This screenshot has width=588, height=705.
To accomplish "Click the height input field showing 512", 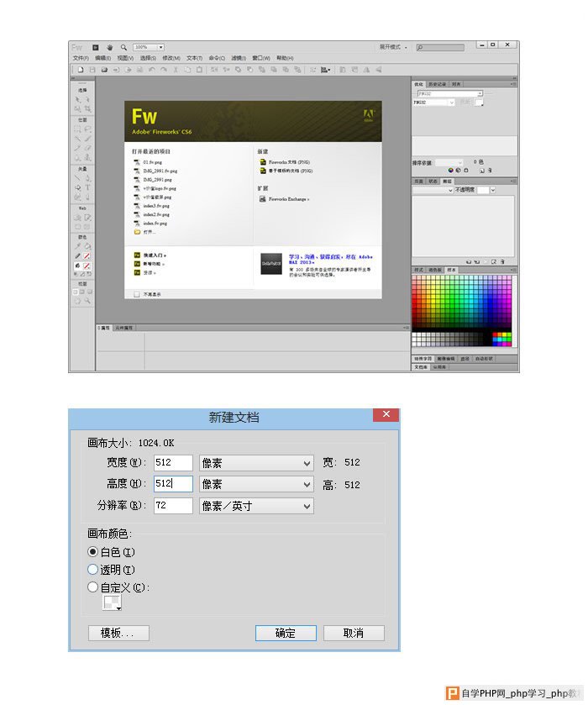I will tap(173, 484).
